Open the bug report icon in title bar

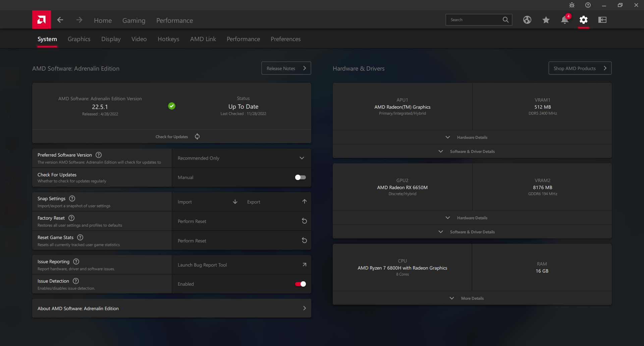(572, 5)
